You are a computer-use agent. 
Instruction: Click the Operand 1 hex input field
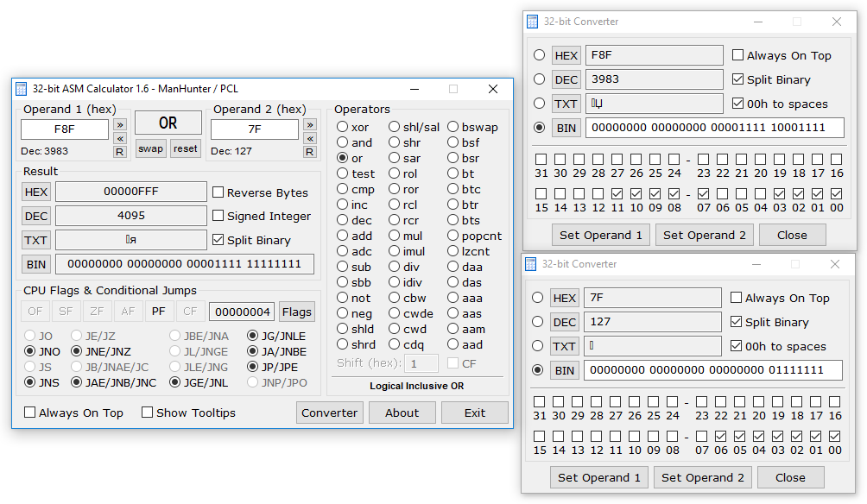pyautogui.click(x=65, y=129)
